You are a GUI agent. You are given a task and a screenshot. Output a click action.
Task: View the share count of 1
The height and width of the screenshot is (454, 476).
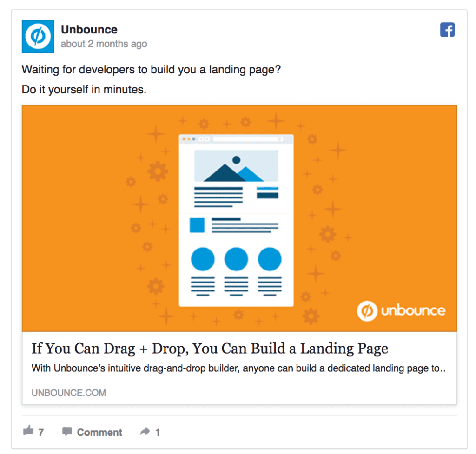pyautogui.click(x=158, y=432)
